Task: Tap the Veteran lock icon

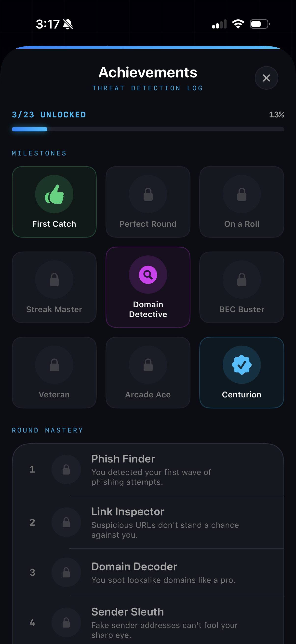Action: 54,365
